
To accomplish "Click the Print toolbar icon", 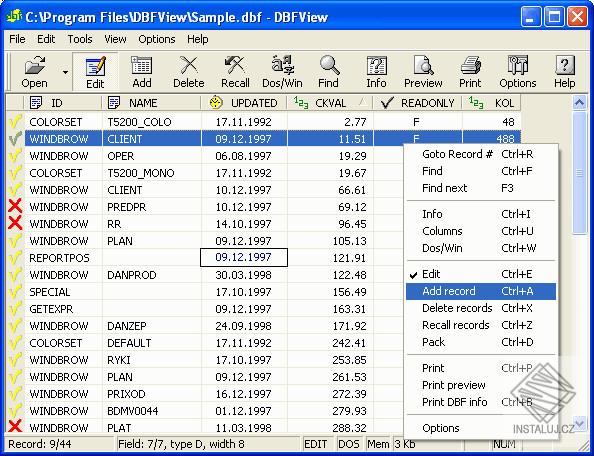I will pos(470,72).
